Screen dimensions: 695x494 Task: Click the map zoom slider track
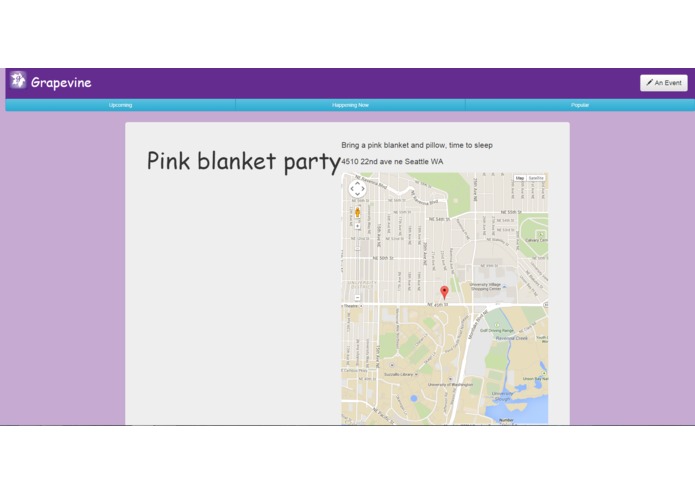click(x=357, y=262)
